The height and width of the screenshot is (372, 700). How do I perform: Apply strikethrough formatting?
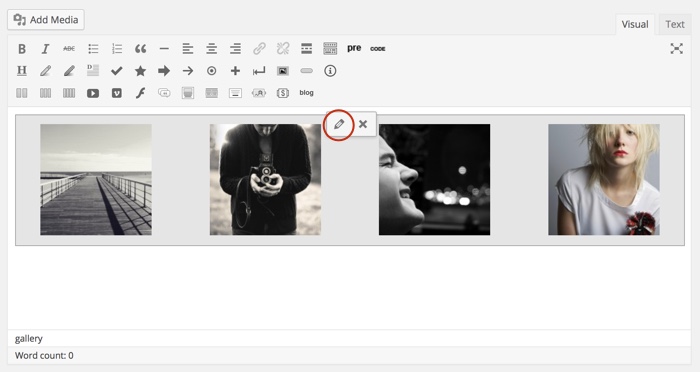69,49
